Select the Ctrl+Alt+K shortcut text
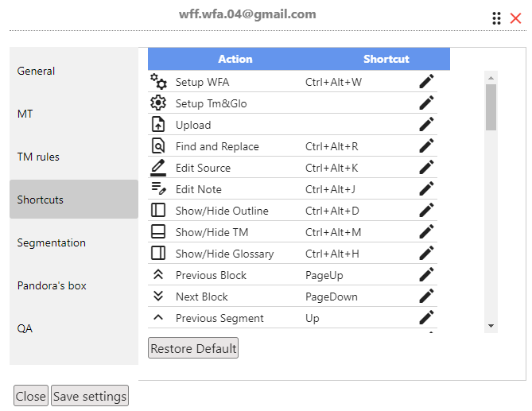 pyautogui.click(x=332, y=168)
